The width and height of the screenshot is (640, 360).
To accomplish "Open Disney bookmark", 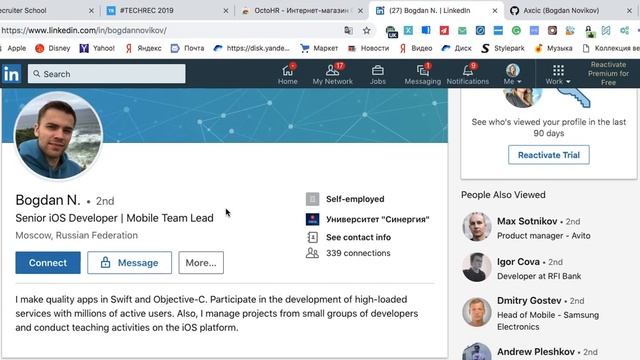I will click(x=53, y=48).
